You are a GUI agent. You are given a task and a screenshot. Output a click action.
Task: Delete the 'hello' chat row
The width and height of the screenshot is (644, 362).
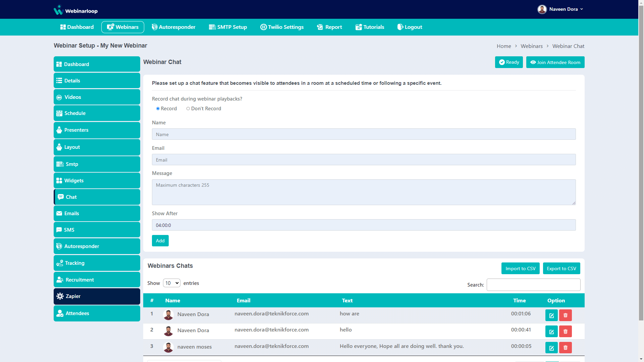click(565, 331)
